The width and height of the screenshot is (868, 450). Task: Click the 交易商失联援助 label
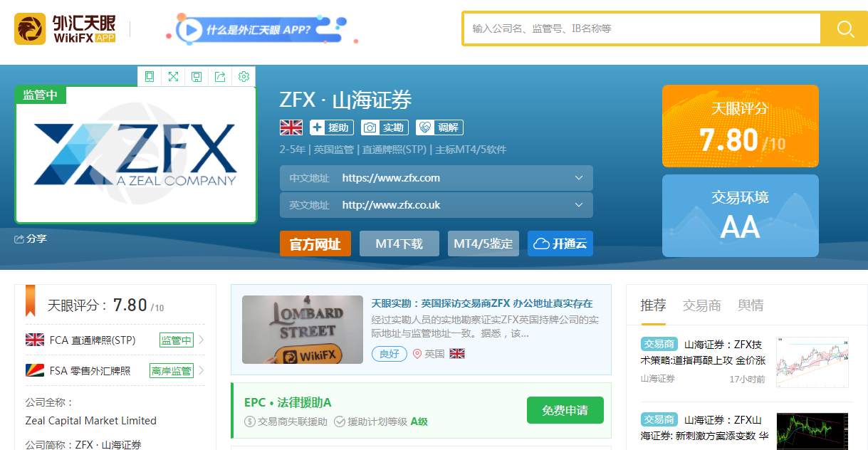point(292,422)
